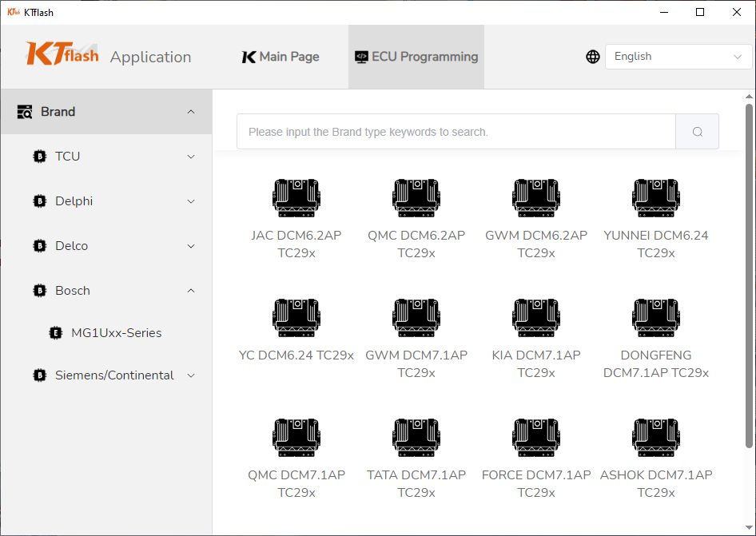Click the Delphi chip icon
The image size is (756, 536).
pos(39,201)
